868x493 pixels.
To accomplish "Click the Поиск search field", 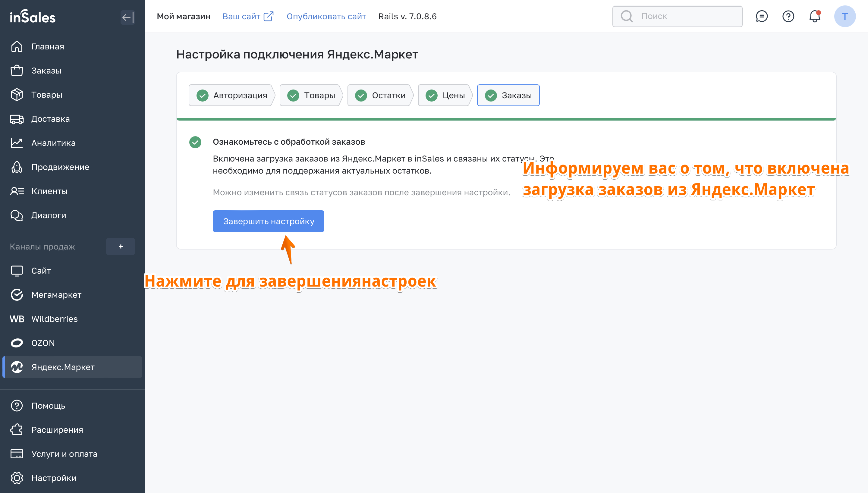I will (677, 16).
